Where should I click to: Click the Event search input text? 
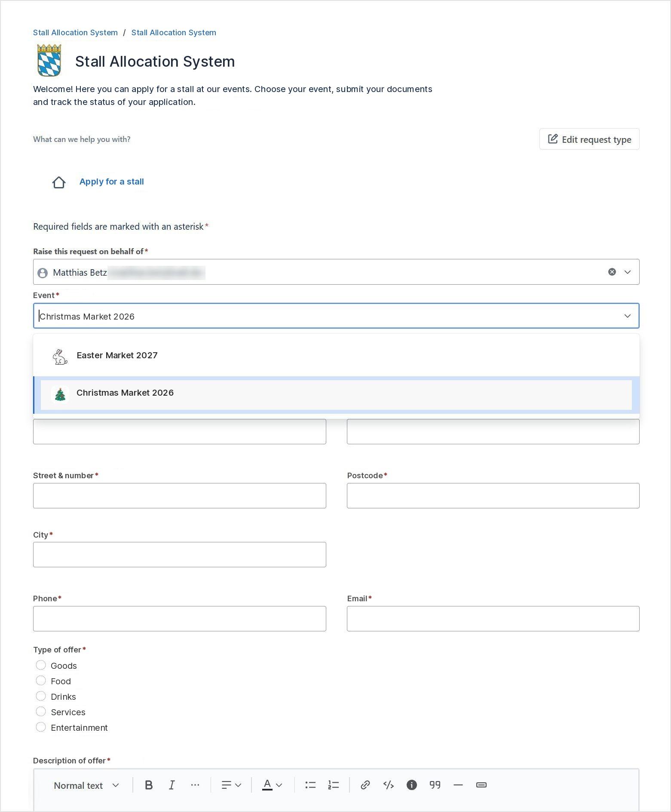click(87, 317)
